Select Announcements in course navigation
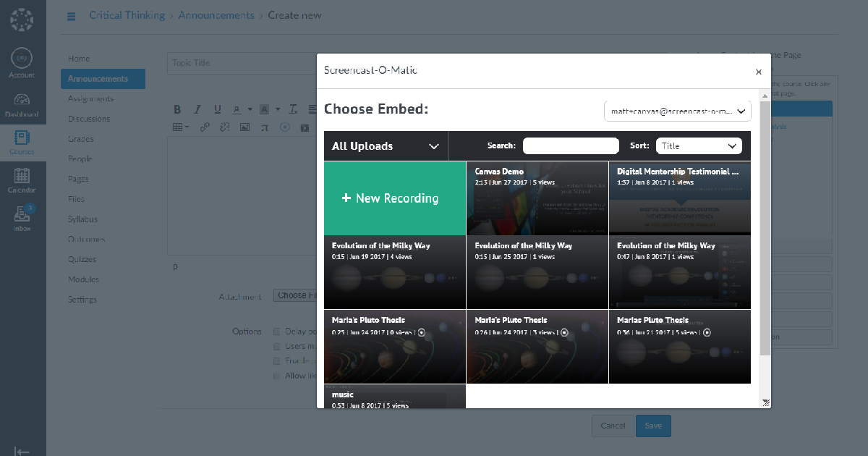Viewport: 868px width, 456px height. [103, 79]
